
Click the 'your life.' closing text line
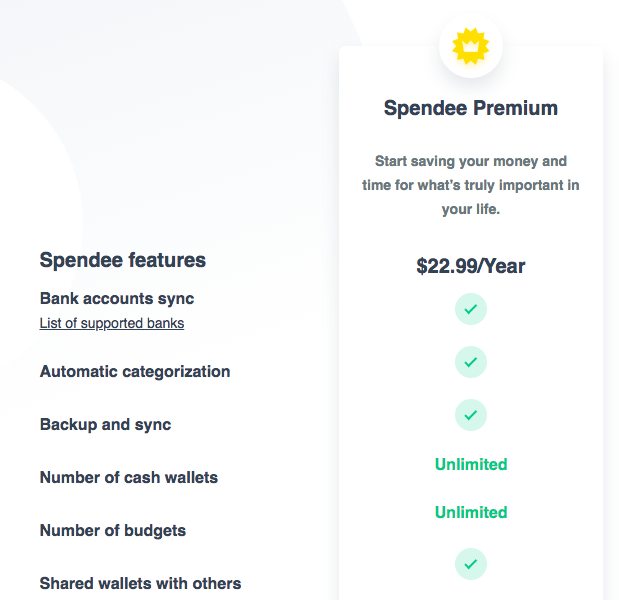point(470,209)
